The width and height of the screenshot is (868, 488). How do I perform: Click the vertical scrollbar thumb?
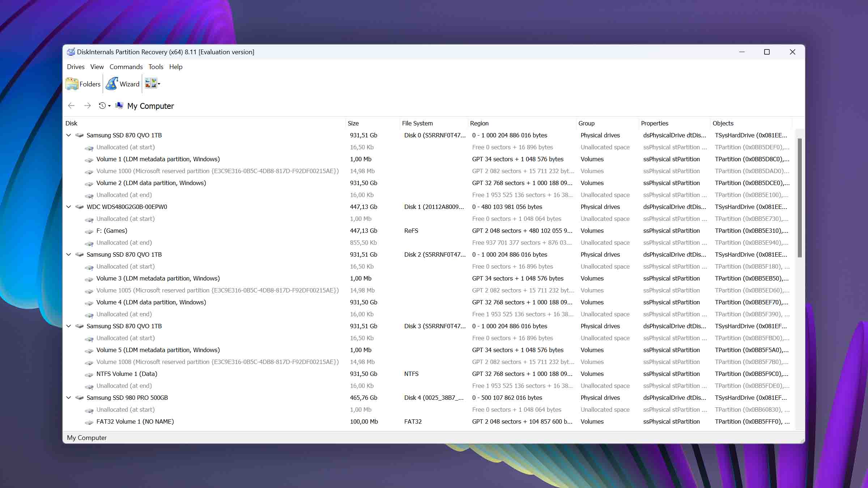pos(800,198)
